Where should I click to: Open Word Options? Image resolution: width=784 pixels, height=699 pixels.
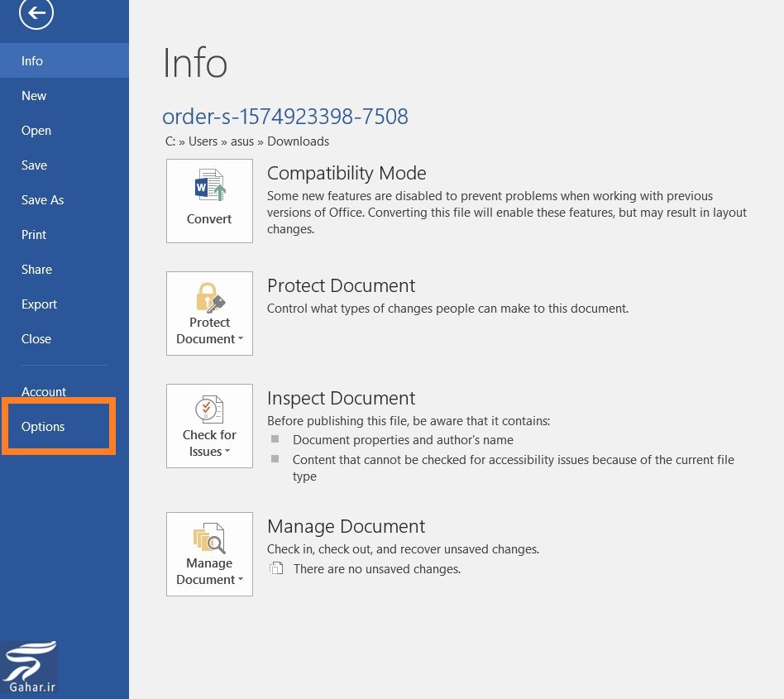coord(65,427)
